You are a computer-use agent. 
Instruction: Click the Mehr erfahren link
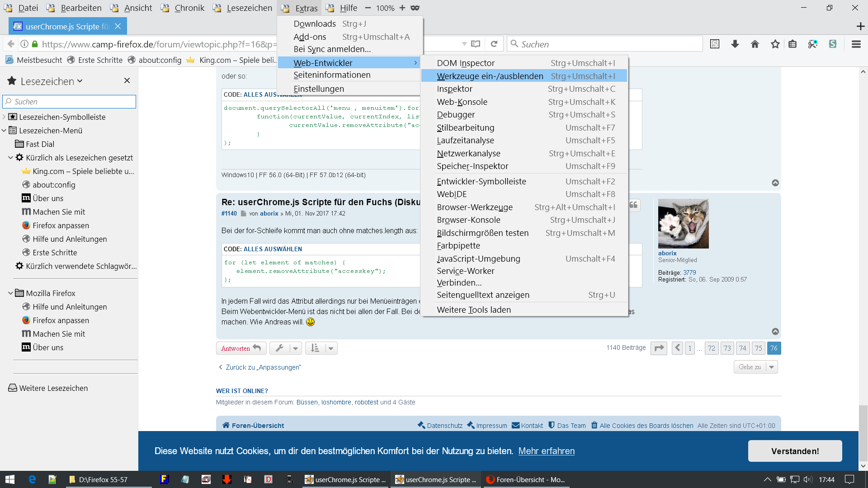[x=546, y=451]
